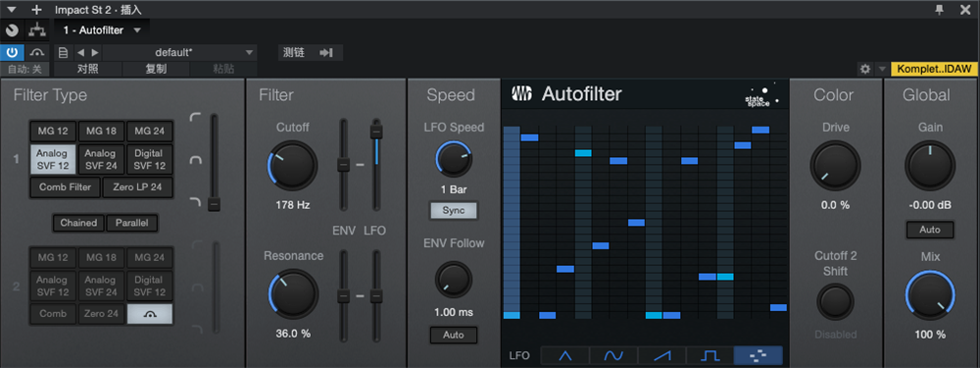This screenshot has width=980, height=368.
Task: Select Analog SVF 12 in slot 1
Action: (53, 159)
